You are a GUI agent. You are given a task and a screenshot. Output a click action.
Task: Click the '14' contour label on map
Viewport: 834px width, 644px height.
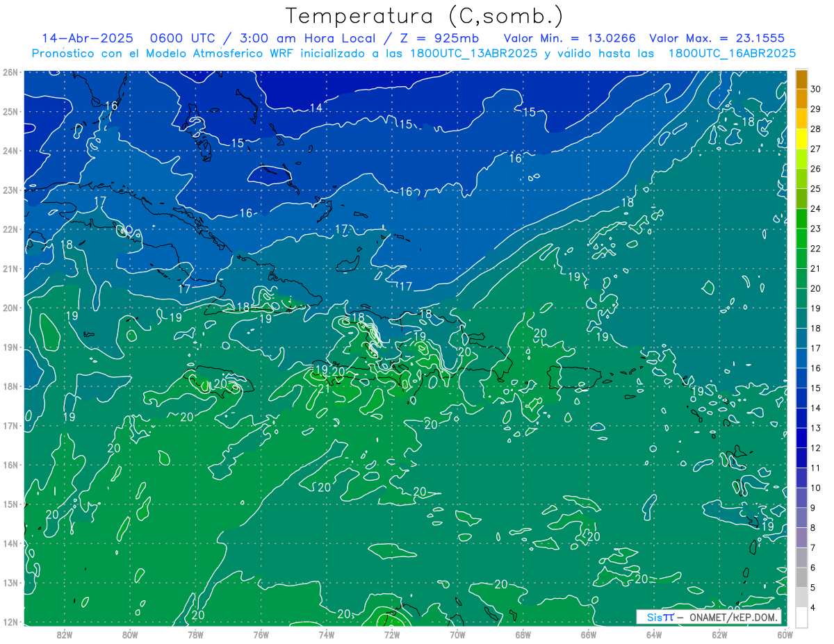pos(316,108)
